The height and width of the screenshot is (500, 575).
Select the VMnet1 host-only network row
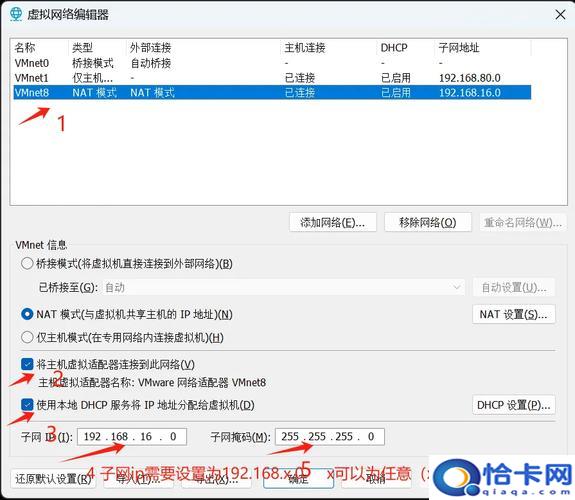tap(272, 78)
